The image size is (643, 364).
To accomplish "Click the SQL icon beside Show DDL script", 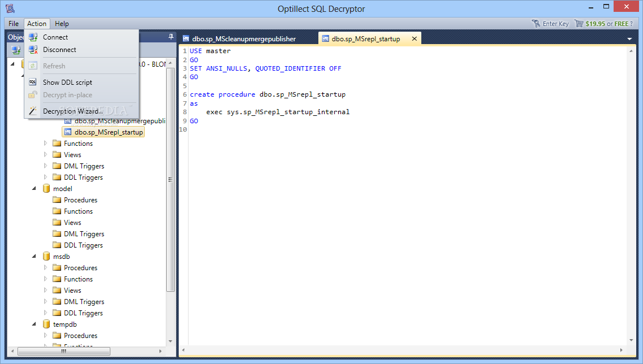I will (33, 82).
